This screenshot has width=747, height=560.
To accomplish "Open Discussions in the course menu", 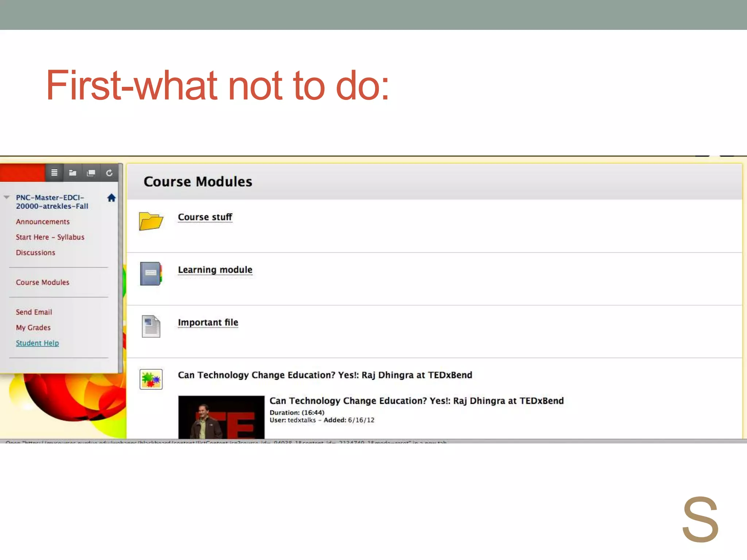I will 35,253.
